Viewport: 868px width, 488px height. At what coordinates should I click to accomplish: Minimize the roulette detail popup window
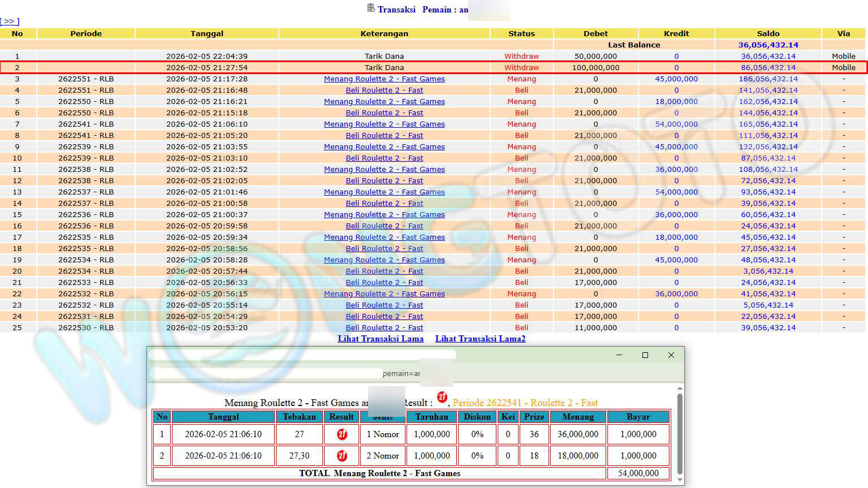pos(619,355)
